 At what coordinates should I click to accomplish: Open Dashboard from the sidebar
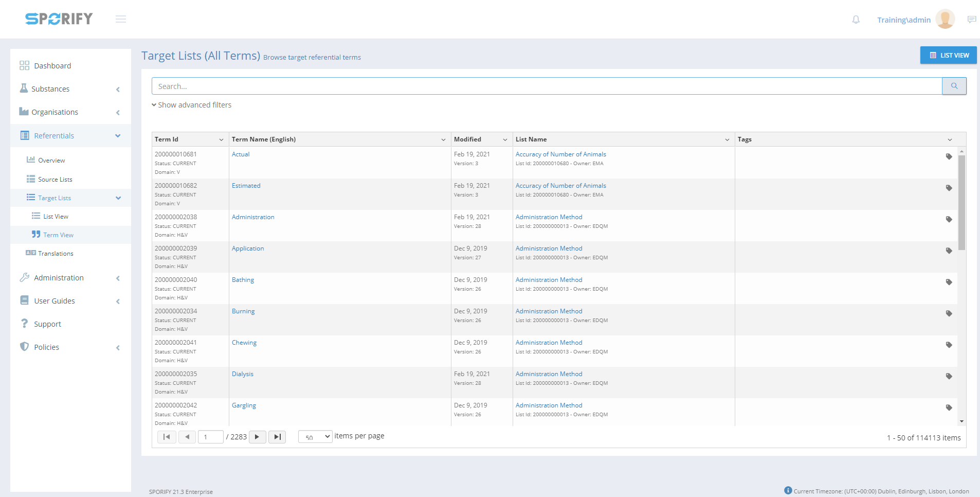pyautogui.click(x=52, y=66)
